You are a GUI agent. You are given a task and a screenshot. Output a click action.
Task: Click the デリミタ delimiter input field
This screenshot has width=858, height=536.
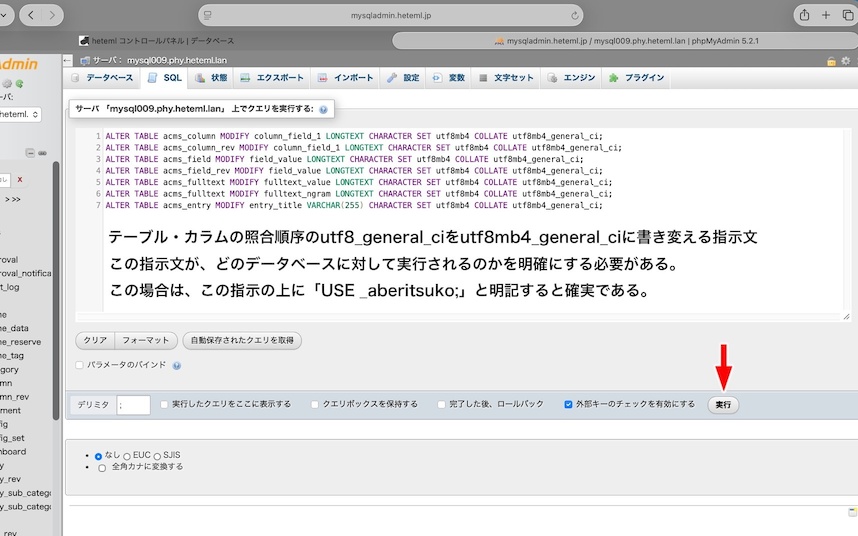(x=133, y=405)
